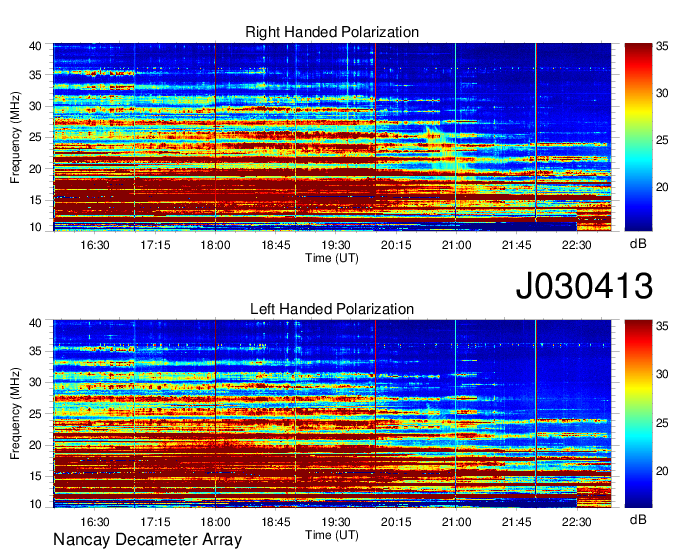Click the 15 MHz tick on Right Handed plot

click(x=36, y=200)
